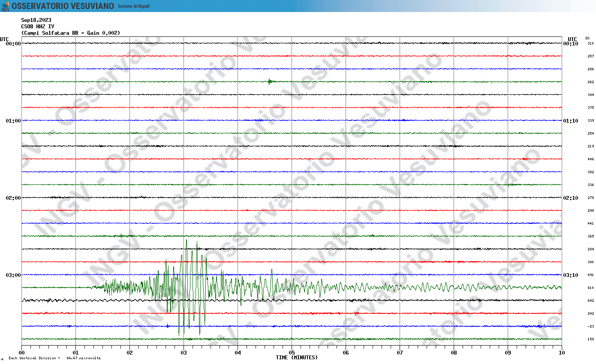Click the DC value '-23'

[x=590, y=326]
